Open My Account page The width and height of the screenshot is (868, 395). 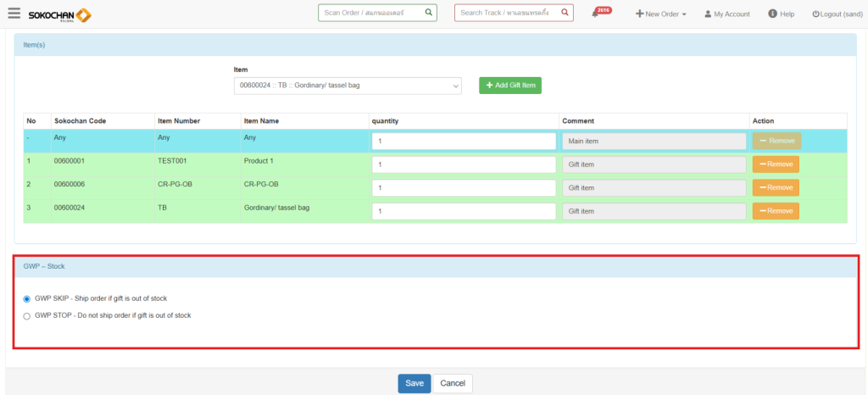(x=727, y=14)
